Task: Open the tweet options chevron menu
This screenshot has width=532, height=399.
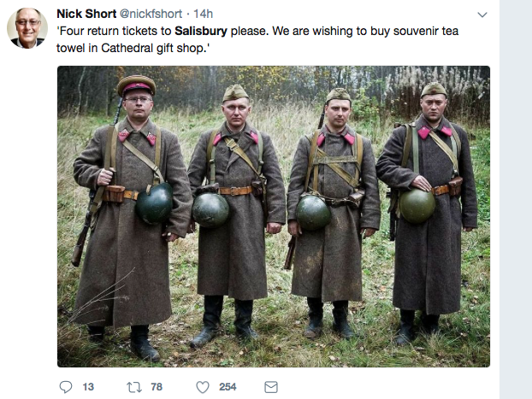Action: click(482, 15)
